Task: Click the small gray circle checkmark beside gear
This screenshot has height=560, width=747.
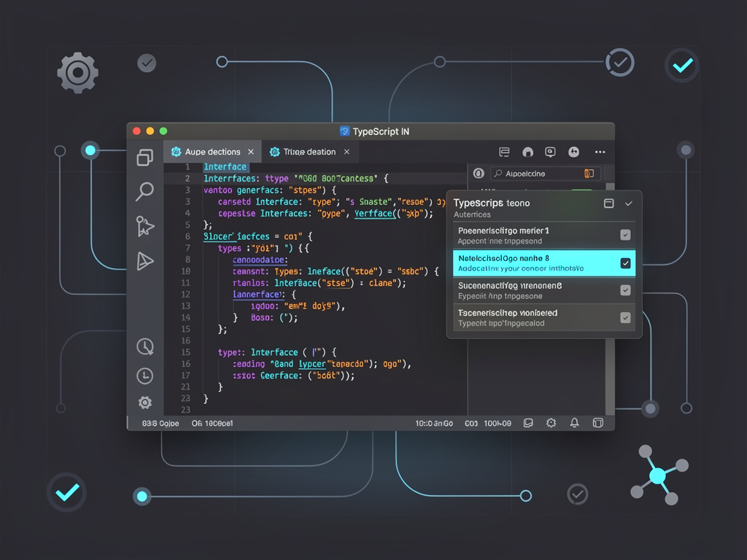Action: coord(147,63)
